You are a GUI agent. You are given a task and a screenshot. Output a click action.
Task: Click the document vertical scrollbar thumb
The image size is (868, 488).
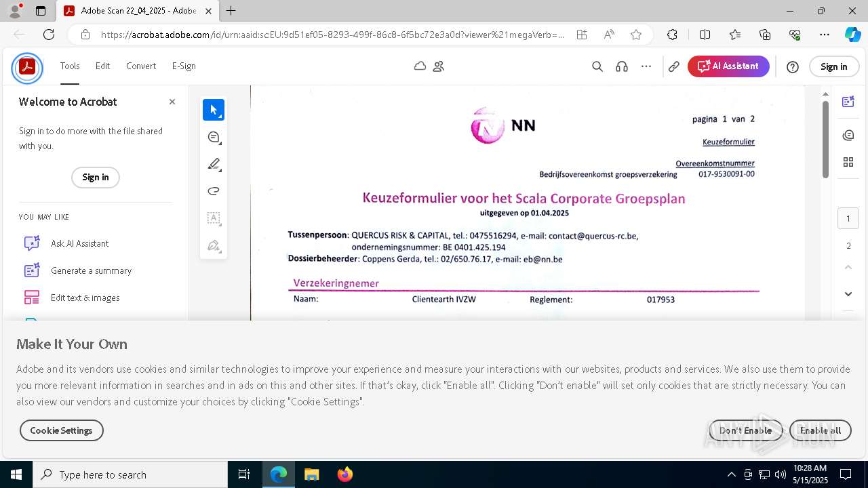click(825, 139)
